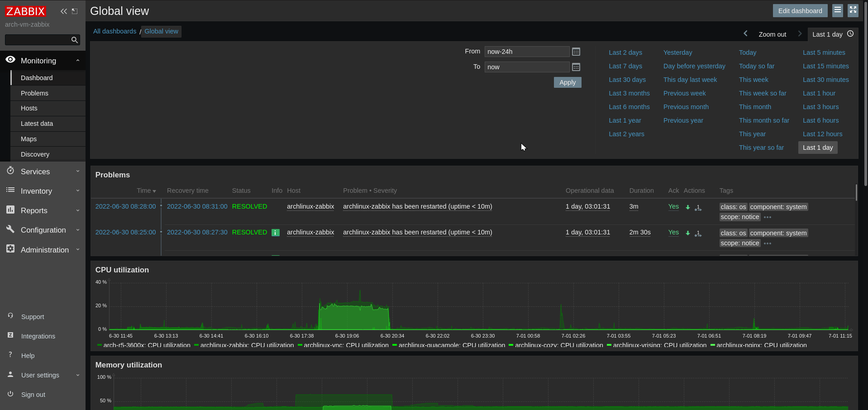Image resolution: width=868 pixels, height=410 pixels.
Task: Open the All dashboards breadcrumb link
Action: pos(114,31)
